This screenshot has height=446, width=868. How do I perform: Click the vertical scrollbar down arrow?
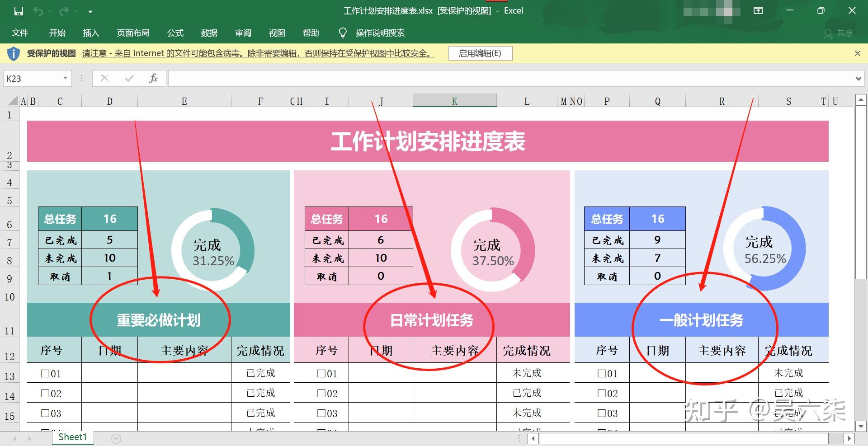click(861, 426)
